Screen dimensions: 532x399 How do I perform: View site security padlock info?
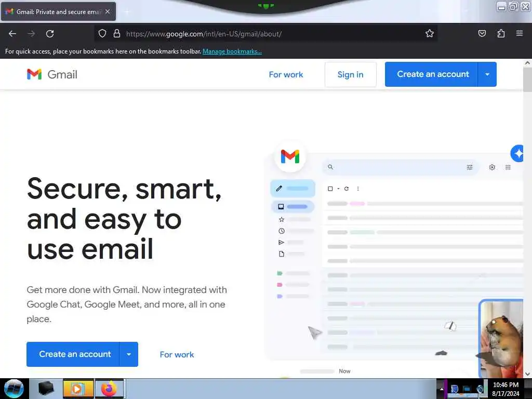(x=117, y=33)
